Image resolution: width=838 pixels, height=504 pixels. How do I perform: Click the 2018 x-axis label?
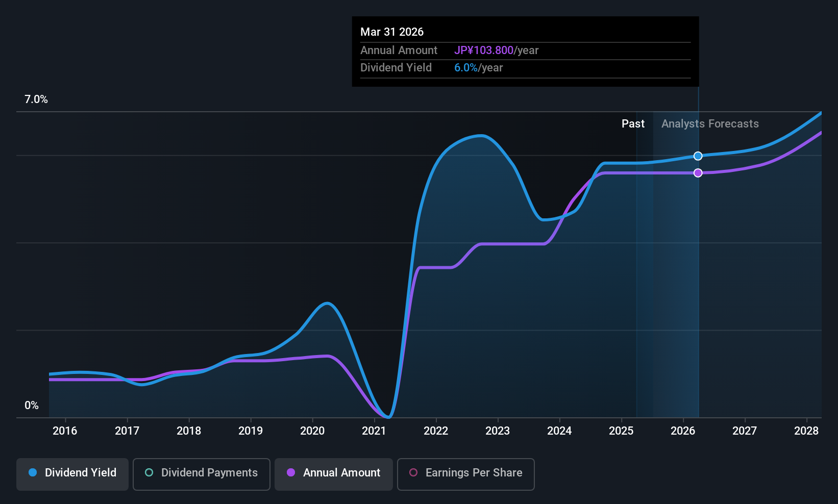(x=189, y=431)
